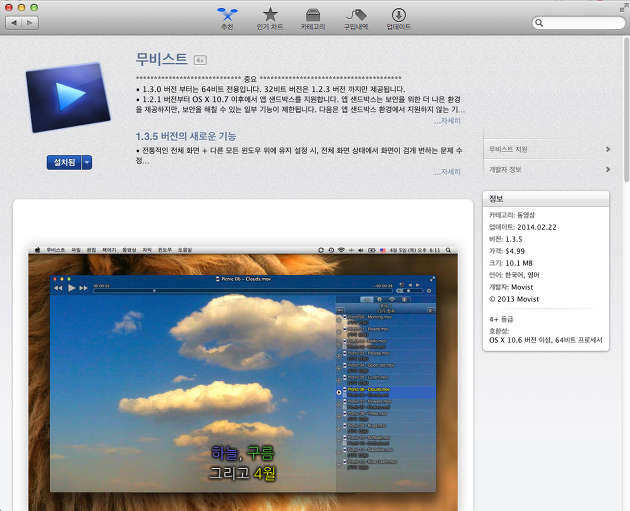
Task: Click the Movist screenshot preview image
Action: point(243,378)
